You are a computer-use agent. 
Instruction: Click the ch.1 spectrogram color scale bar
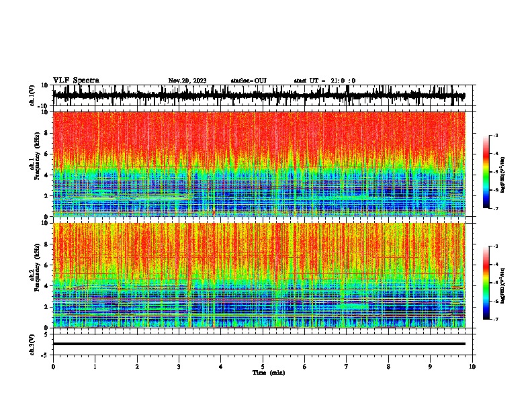tap(486, 172)
